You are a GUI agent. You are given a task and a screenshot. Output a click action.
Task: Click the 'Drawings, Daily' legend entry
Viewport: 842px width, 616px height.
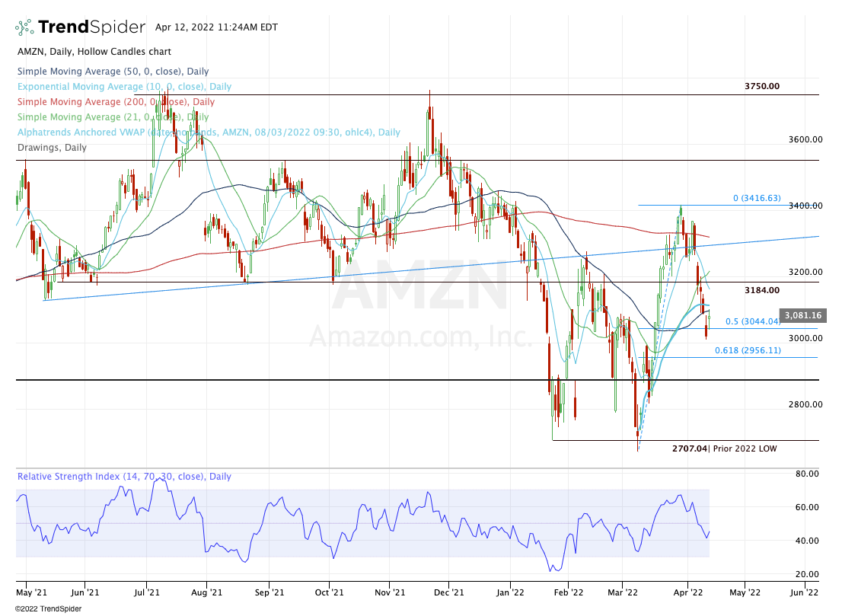pyautogui.click(x=52, y=147)
